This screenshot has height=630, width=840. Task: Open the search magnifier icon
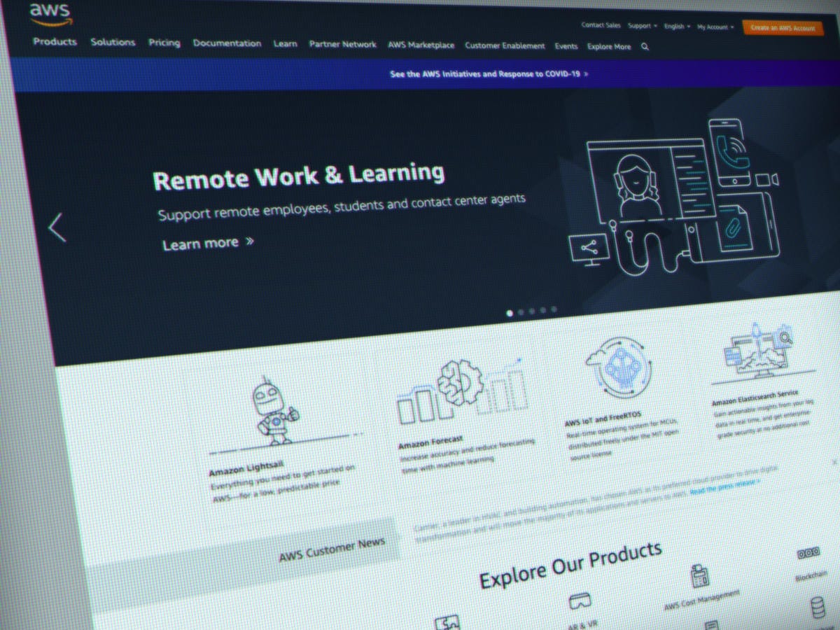click(x=645, y=47)
